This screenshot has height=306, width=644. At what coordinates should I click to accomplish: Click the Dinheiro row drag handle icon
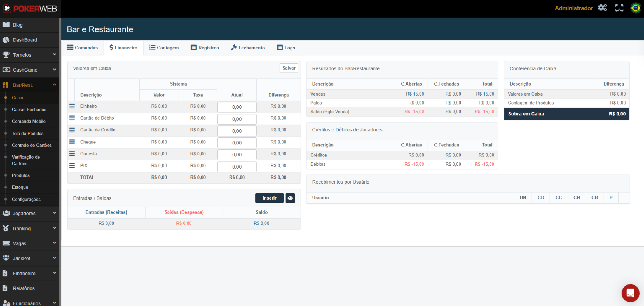point(72,106)
